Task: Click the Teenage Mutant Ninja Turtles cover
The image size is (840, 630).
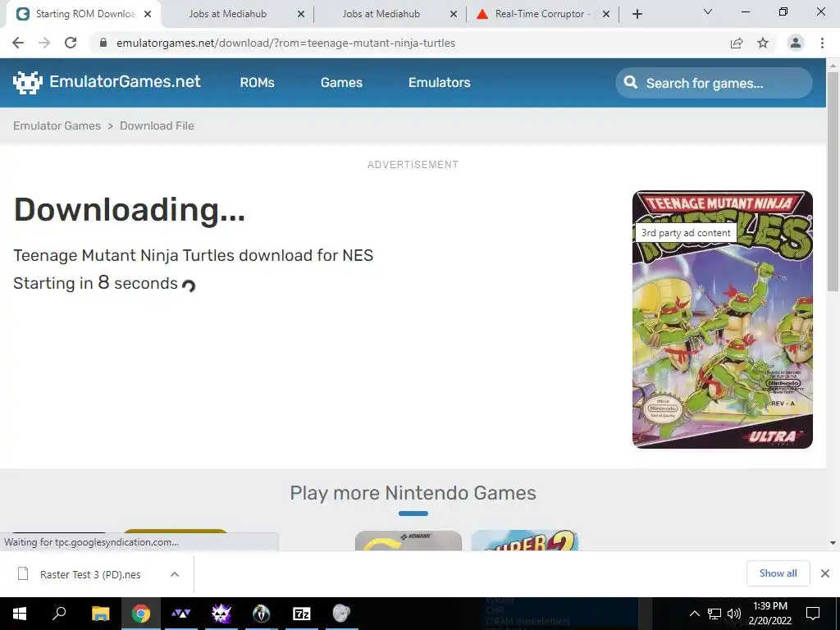Action: pos(722,319)
